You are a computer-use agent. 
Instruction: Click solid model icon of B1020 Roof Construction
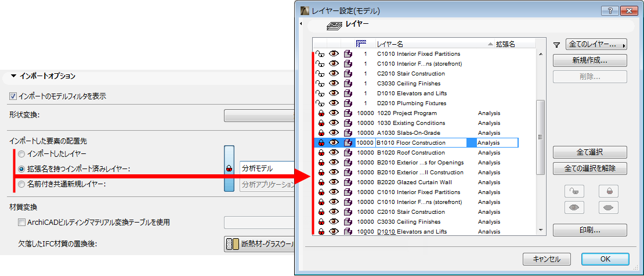[x=348, y=153]
